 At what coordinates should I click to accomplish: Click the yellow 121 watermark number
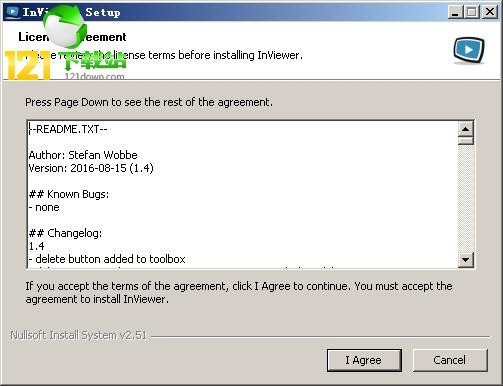(27, 65)
